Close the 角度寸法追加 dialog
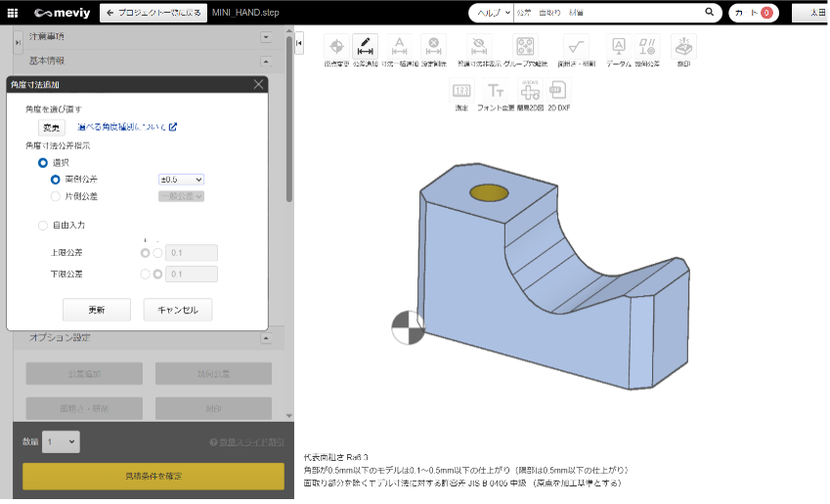This screenshot has height=504, width=830. 258,85
